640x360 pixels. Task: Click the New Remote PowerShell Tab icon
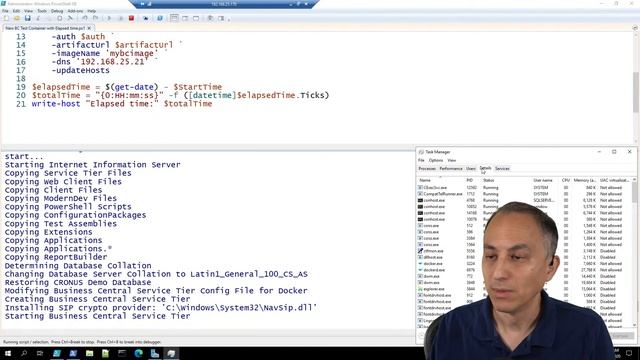point(146,18)
